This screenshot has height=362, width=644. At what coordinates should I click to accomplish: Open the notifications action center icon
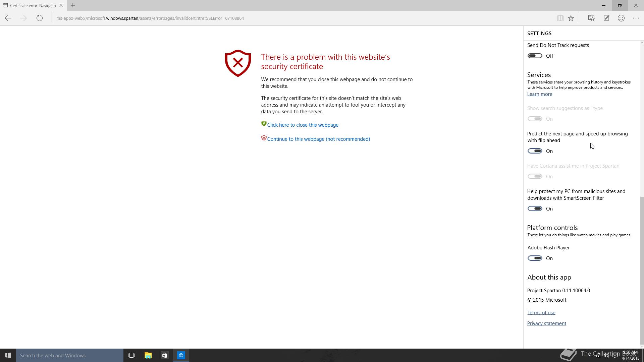tap(615, 355)
